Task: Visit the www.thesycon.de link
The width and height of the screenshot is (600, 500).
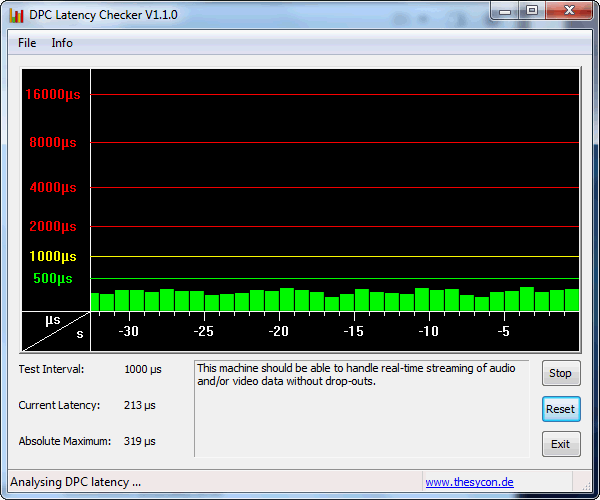Action: coord(470,482)
